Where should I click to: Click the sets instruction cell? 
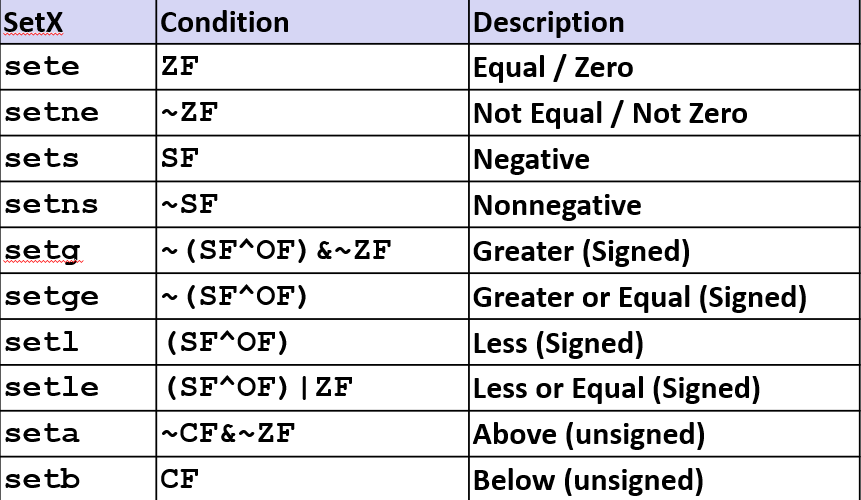[x=42, y=159]
